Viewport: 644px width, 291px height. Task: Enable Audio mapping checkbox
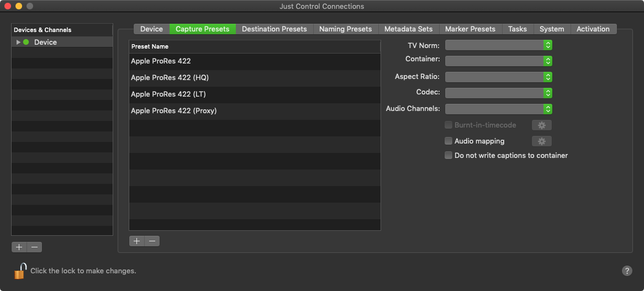click(x=448, y=141)
